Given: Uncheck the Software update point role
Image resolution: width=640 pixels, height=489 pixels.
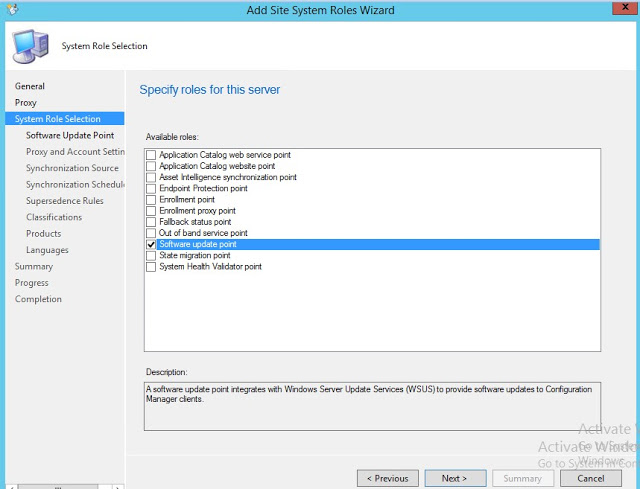Looking at the screenshot, I should (x=151, y=245).
